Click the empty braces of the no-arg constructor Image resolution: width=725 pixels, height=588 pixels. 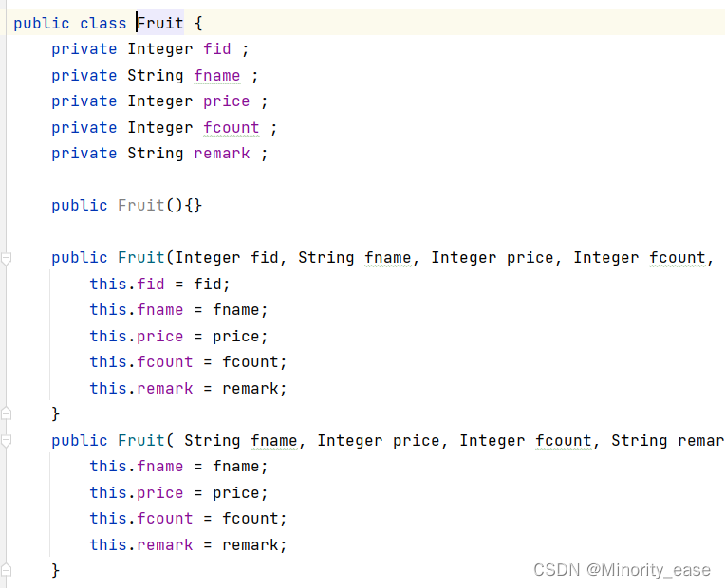194,205
